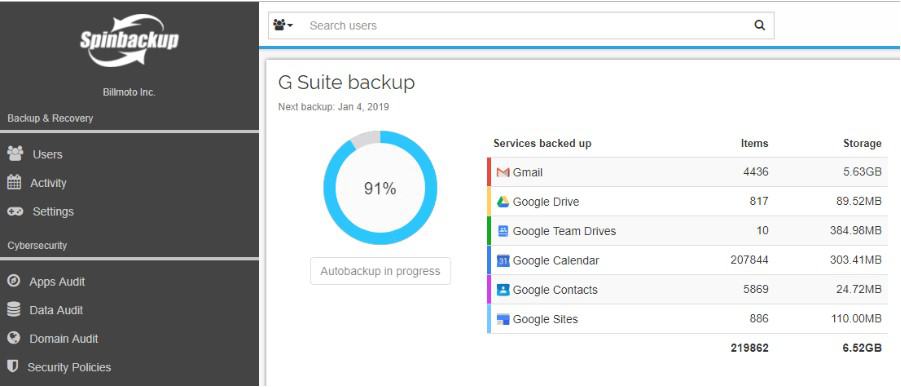Open the user group filter dropdown
The height and width of the screenshot is (387, 901).
coord(283,25)
